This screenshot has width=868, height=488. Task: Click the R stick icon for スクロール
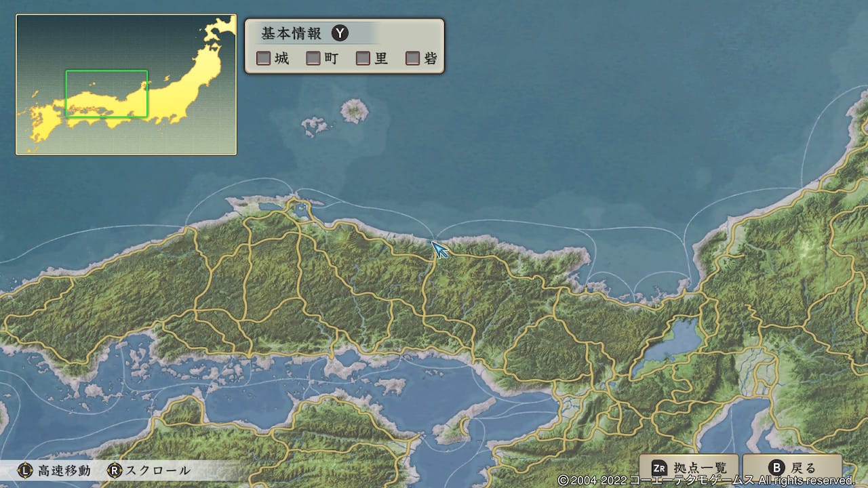click(115, 470)
